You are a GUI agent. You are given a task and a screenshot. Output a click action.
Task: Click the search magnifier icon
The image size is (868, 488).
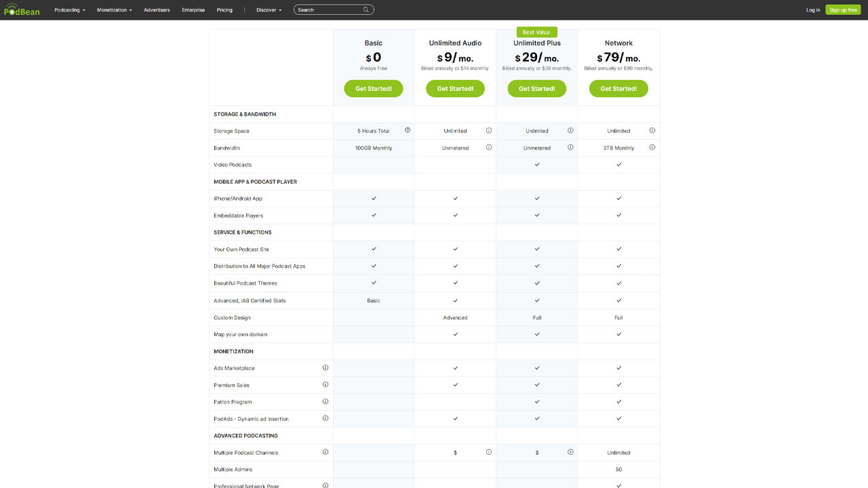(366, 9)
